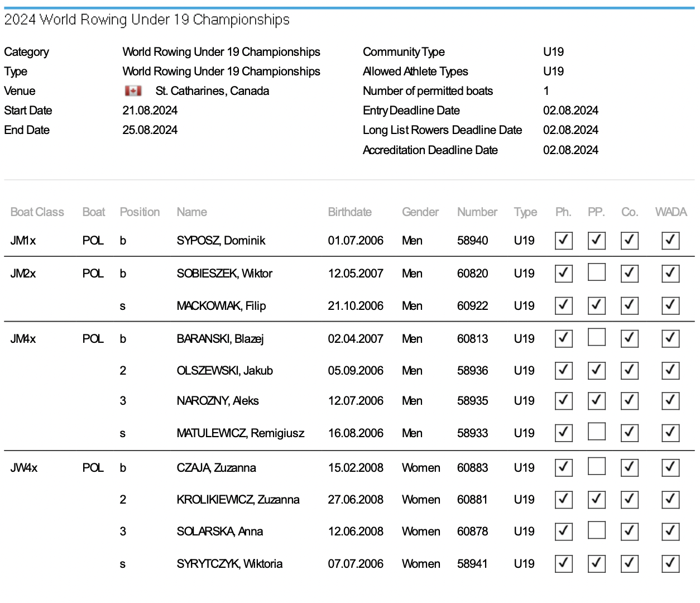Click the JM2x boat class cell
The height and width of the screenshot is (603, 700).
(x=23, y=274)
